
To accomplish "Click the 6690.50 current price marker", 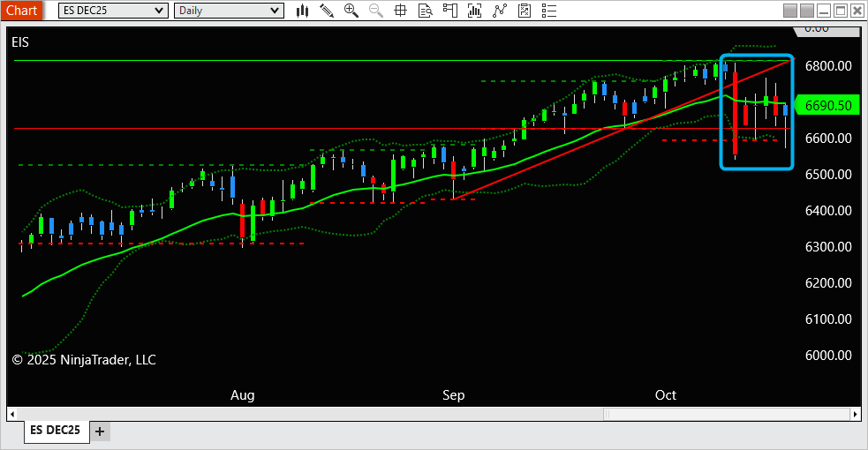I will coord(827,105).
